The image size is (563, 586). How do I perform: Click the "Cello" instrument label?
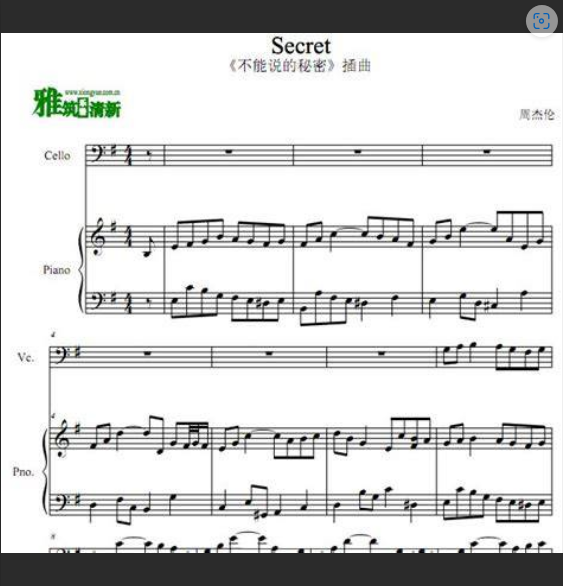(x=57, y=155)
